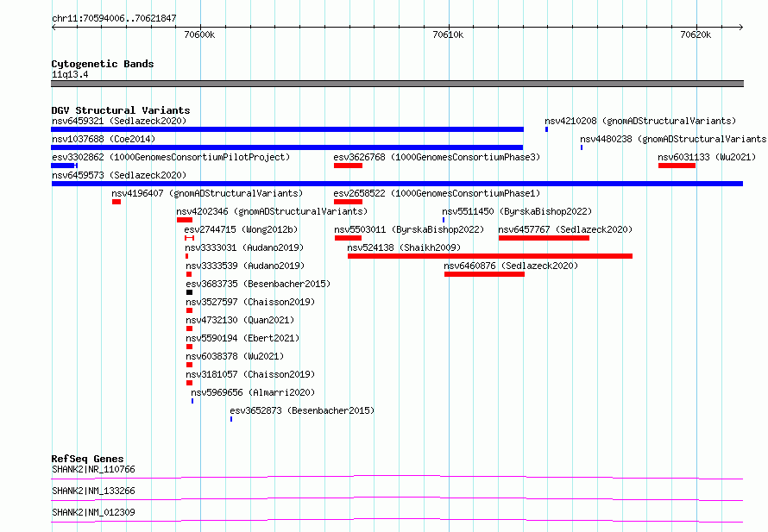768x532 pixels.
Task: Open nsv5503011 (ByrskaBishop2022) variant
Action: coord(409,229)
